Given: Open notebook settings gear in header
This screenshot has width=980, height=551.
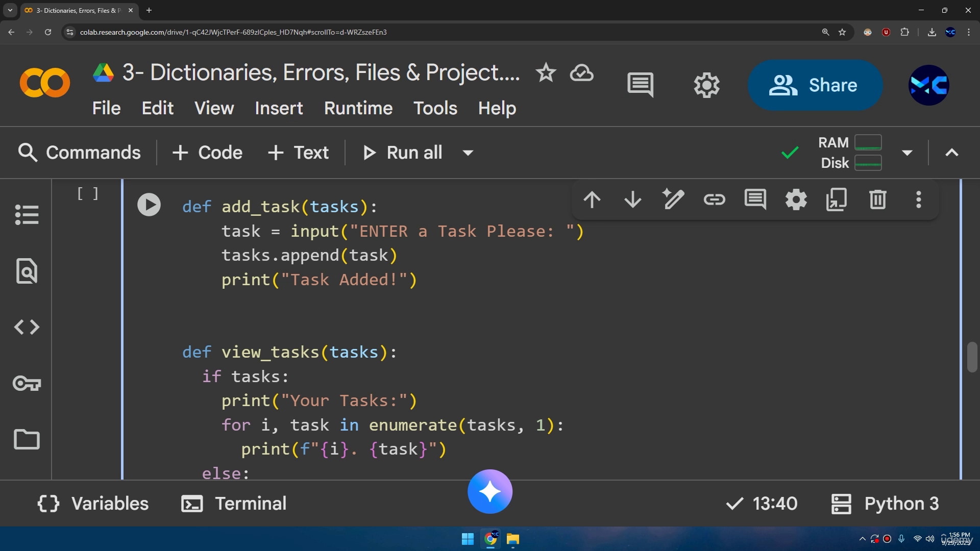Looking at the screenshot, I should coord(706,85).
